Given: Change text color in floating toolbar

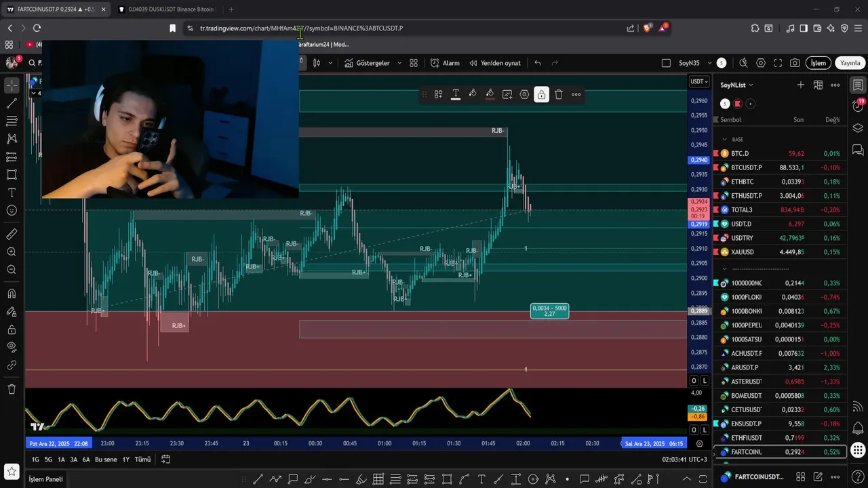Looking at the screenshot, I should tap(456, 94).
